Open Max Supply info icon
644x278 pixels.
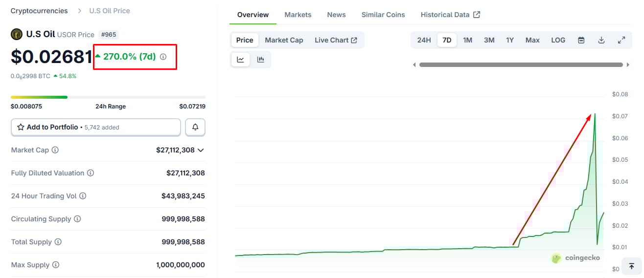click(56, 265)
